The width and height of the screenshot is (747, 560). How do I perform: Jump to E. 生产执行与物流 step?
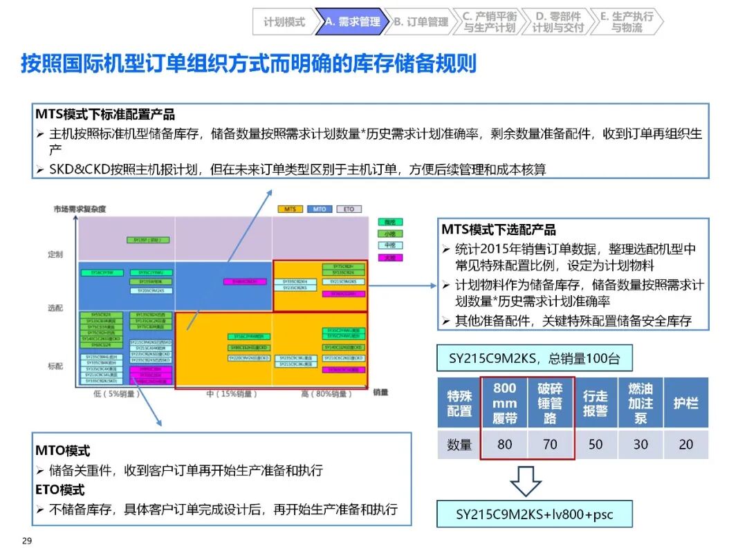coord(627,22)
